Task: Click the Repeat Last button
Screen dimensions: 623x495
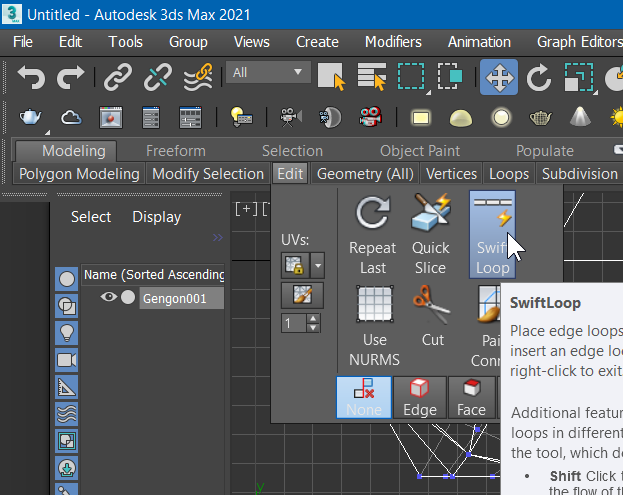Action: click(373, 235)
